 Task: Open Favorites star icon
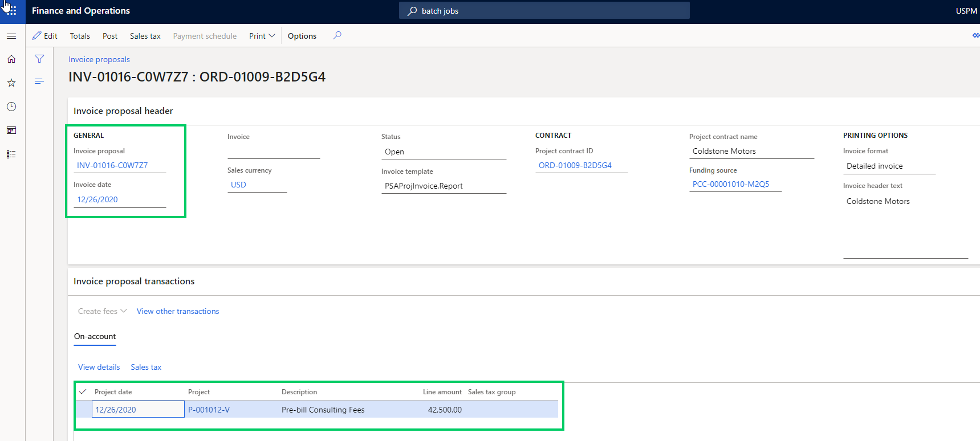pyautogui.click(x=11, y=83)
